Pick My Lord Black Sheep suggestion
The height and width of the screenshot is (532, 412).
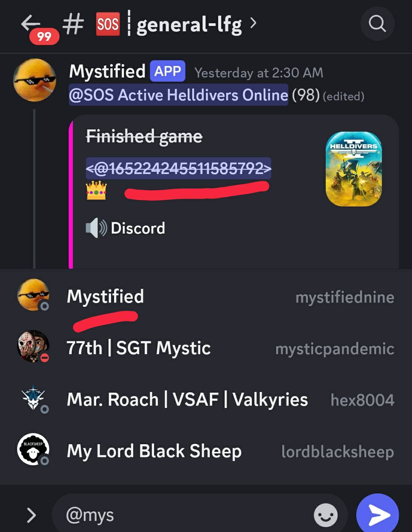coord(206,451)
